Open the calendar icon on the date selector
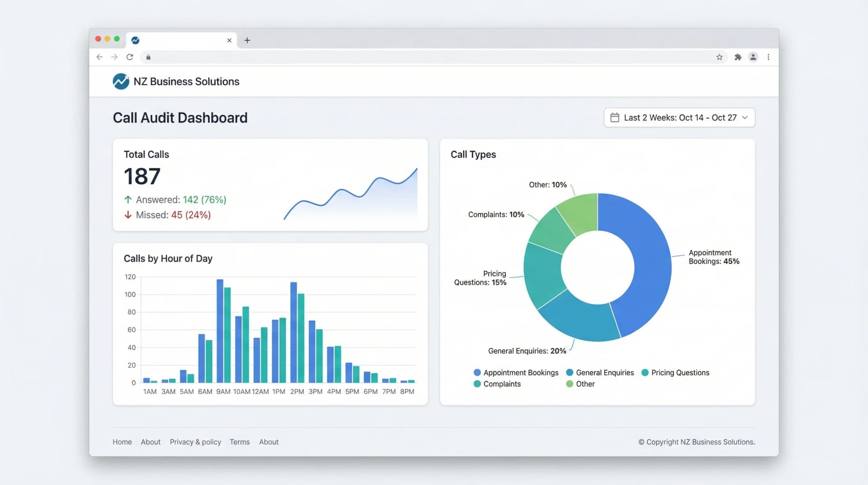 (x=615, y=117)
